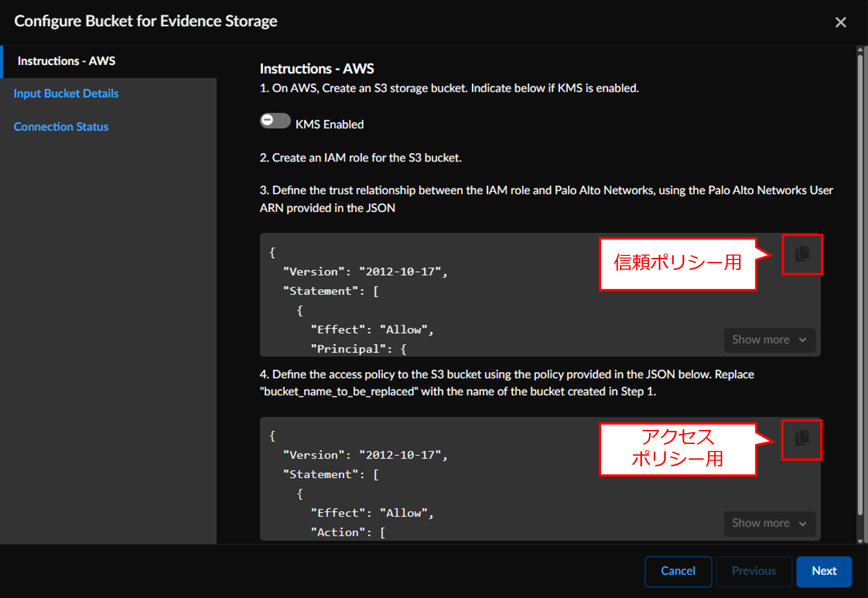This screenshot has height=598, width=868.
Task: Toggle the KMS Enabled switch
Action: (x=275, y=121)
